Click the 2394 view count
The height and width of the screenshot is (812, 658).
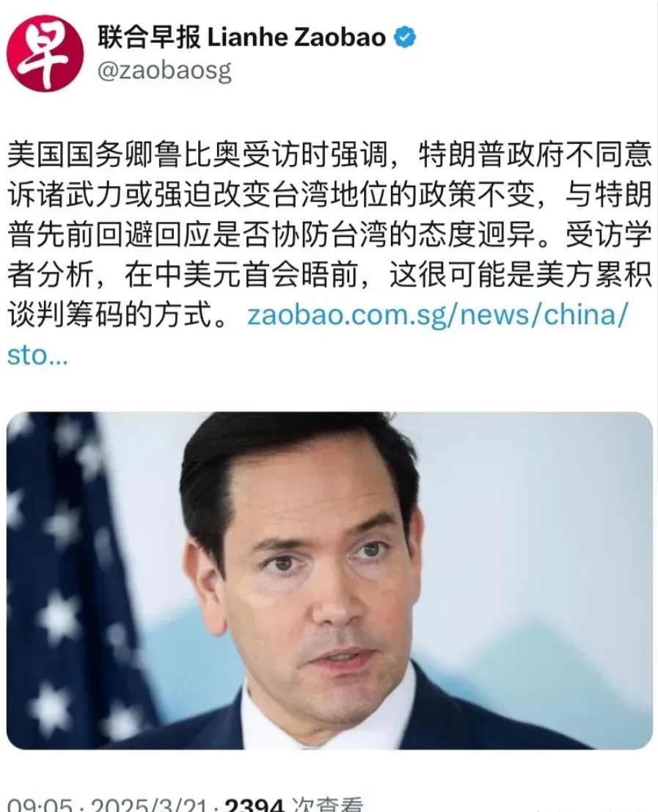(255, 805)
